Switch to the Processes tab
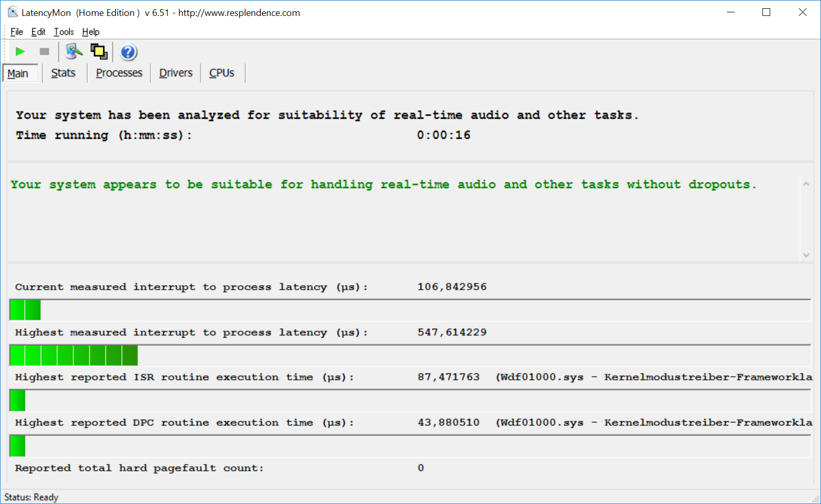The width and height of the screenshot is (821, 504). [x=119, y=73]
